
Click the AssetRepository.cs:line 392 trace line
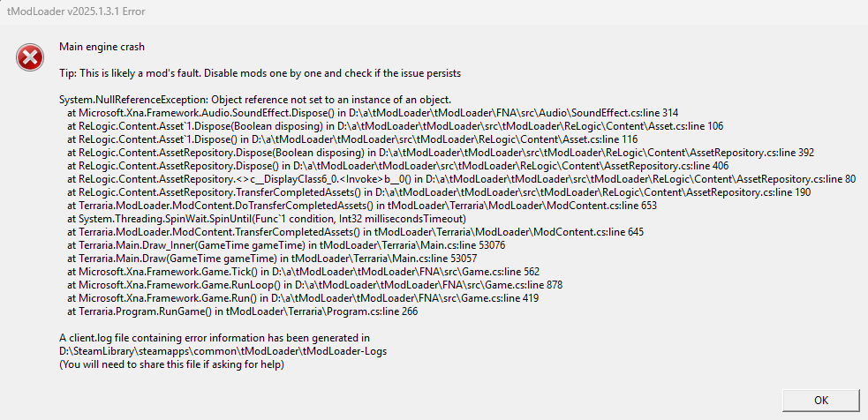pyautogui.click(x=441, y=152)
